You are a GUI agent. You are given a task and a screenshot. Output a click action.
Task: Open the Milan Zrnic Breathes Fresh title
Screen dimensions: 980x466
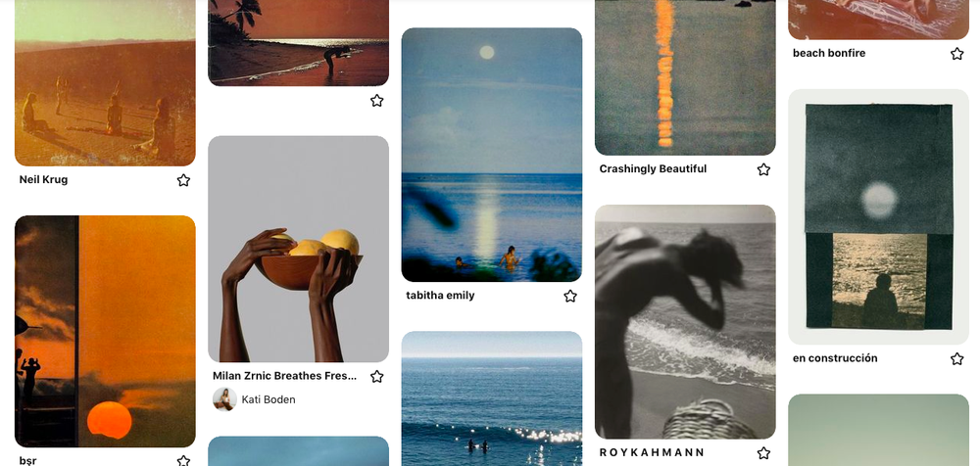[284, 376]
